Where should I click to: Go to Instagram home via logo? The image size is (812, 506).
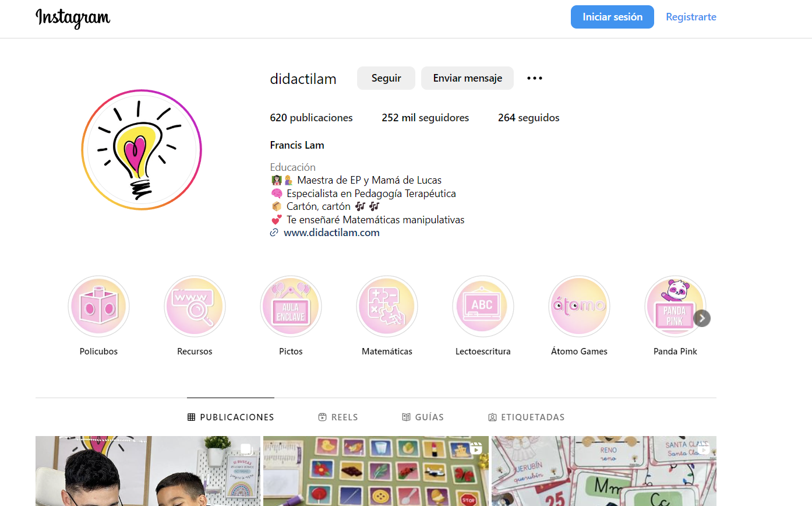pos(73,17)
